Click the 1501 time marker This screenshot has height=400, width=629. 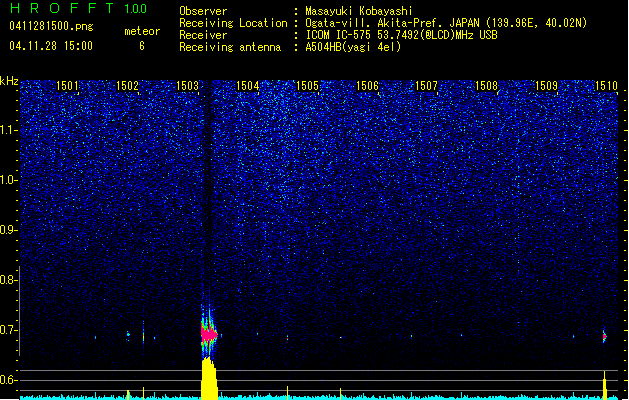pyautogui.click(x=67, y=86)
